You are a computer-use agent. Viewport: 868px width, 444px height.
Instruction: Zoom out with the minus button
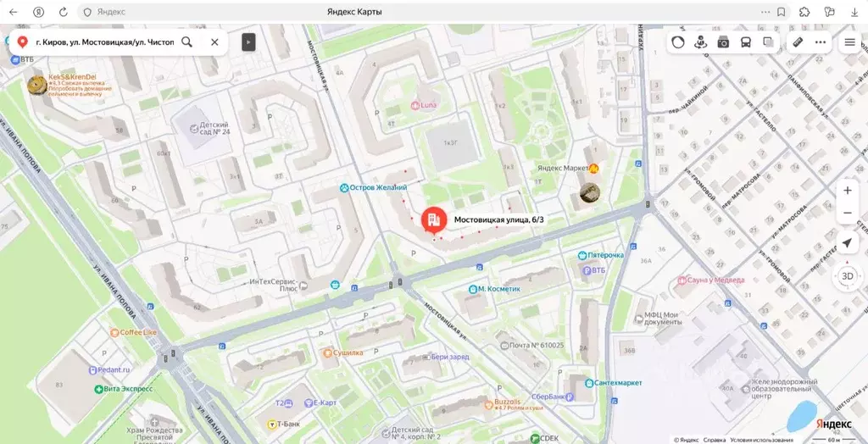(x=848, y=214)
